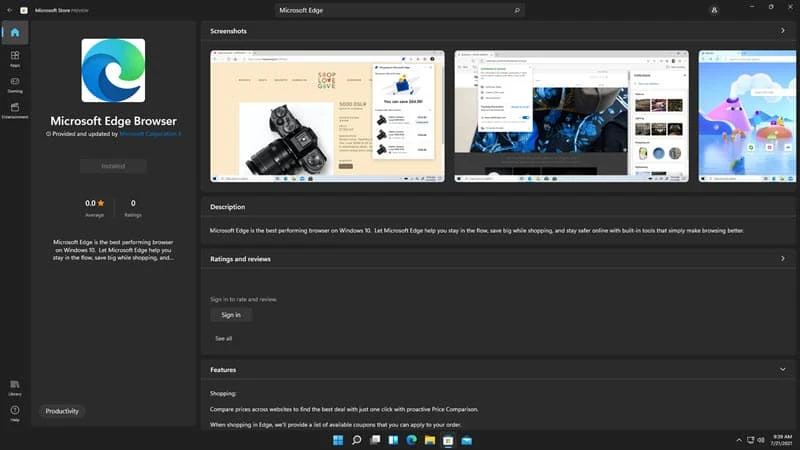
Task: Open Help in sidebar
Action: [x=15, y=413]
